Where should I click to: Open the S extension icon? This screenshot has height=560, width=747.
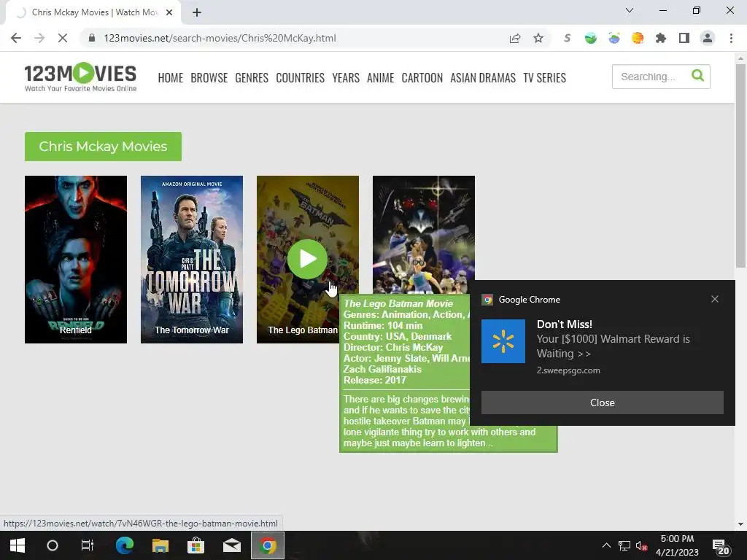(567, 38)
